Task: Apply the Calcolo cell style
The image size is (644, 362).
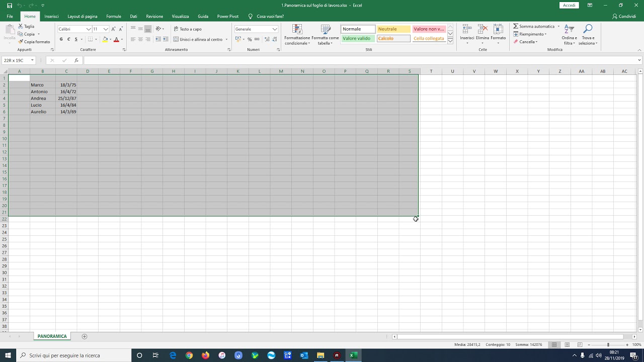Action: pos(393,39)
